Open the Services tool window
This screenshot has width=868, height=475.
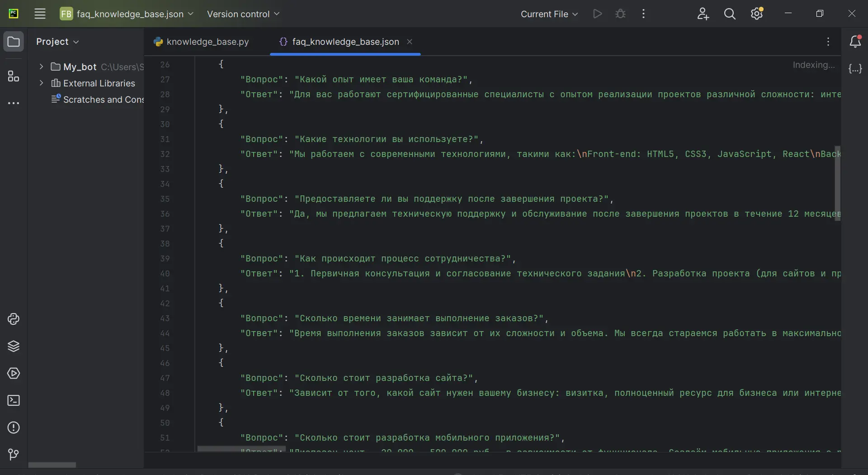[x=14, y=373]
